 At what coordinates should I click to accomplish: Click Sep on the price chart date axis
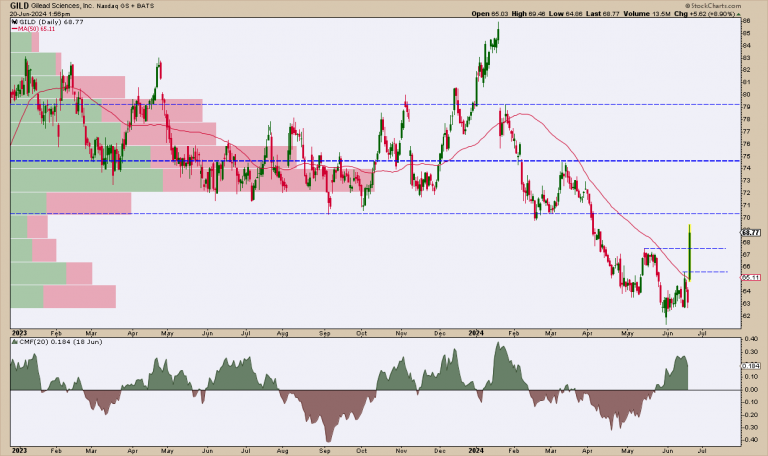tap(325, 333)
